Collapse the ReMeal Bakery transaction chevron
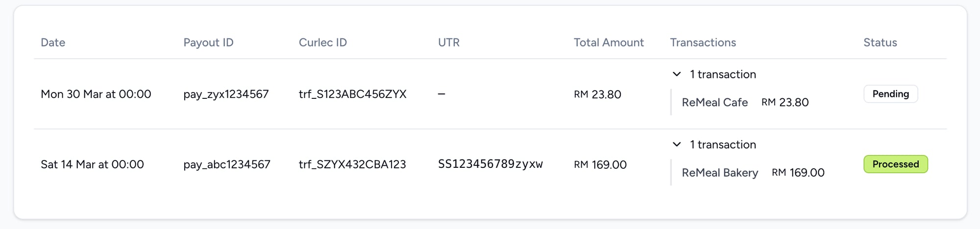 coord(677,144)
